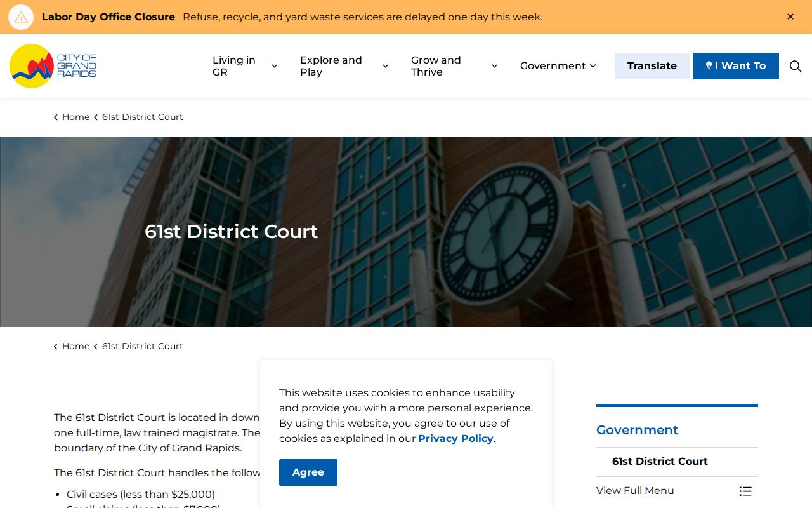
Task: Open the View Full Menu list icon
Action: click(x=745, y=491)
